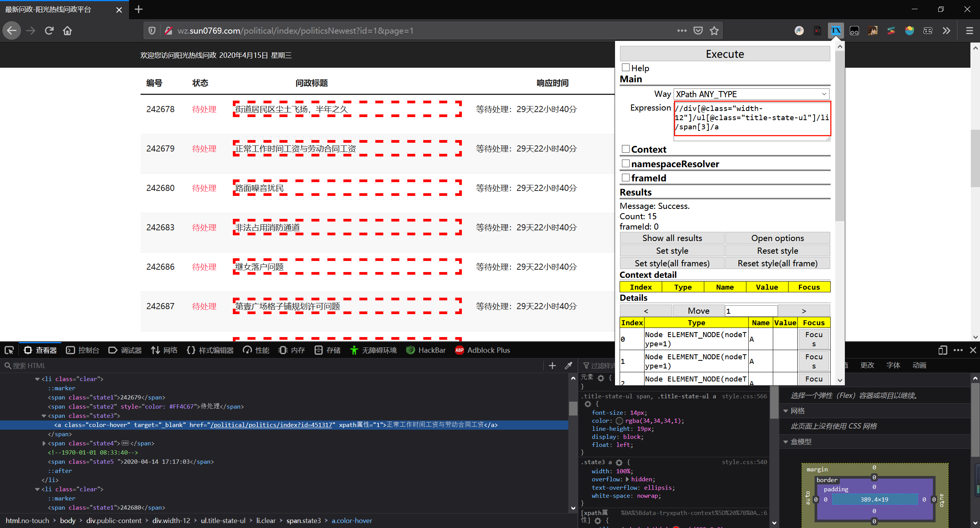Click the browser reload icon

point(49,31)
